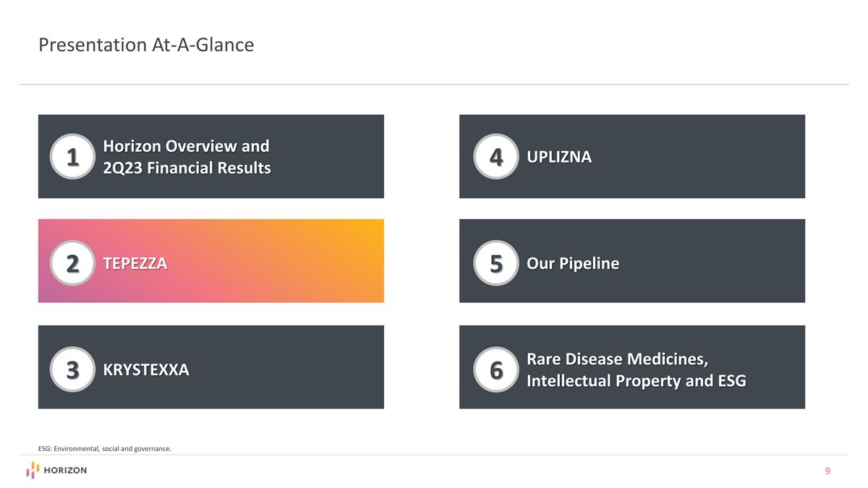Open Horizon Overview and 2Q23 Financial Results
Image resolution: width=868 pixels, height=488 pixels.
click(x=187, y=157)
